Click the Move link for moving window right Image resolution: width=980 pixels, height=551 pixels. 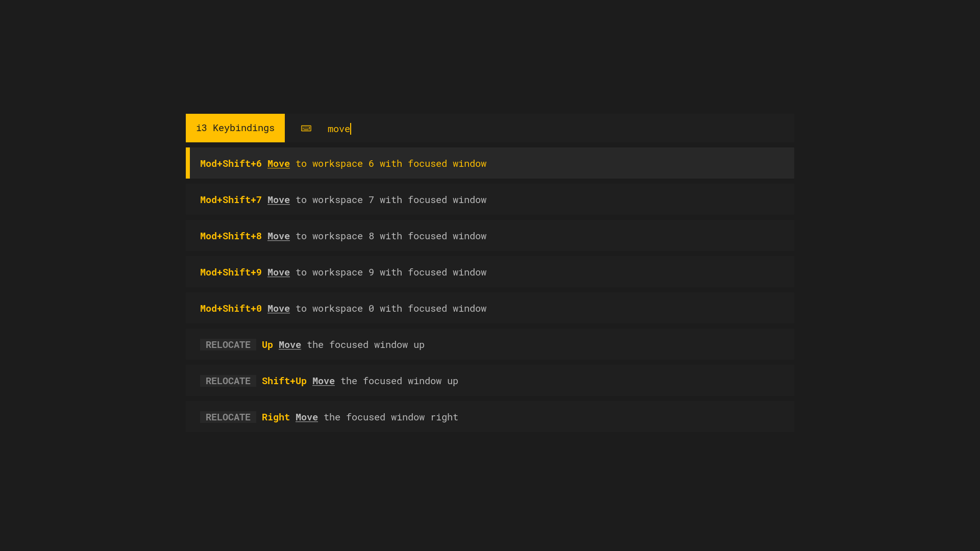click(x=306, y=417)
